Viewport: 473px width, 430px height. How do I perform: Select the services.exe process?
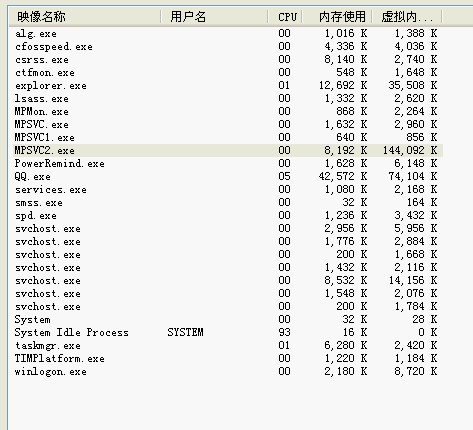click(228, 189)
